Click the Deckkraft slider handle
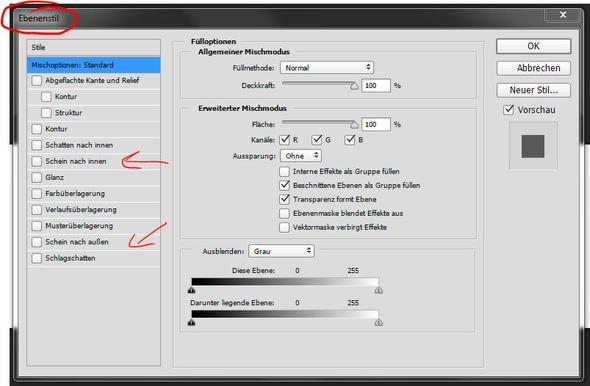 354,86
